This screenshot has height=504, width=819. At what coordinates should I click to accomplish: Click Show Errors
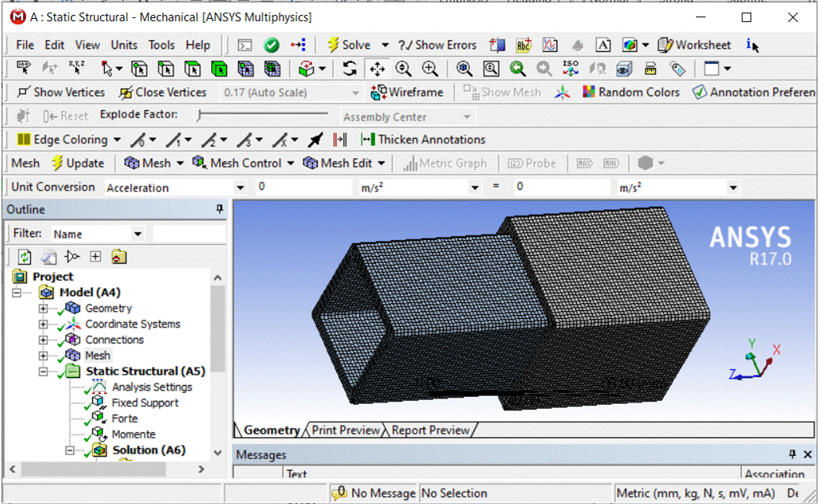pos(437,46)
